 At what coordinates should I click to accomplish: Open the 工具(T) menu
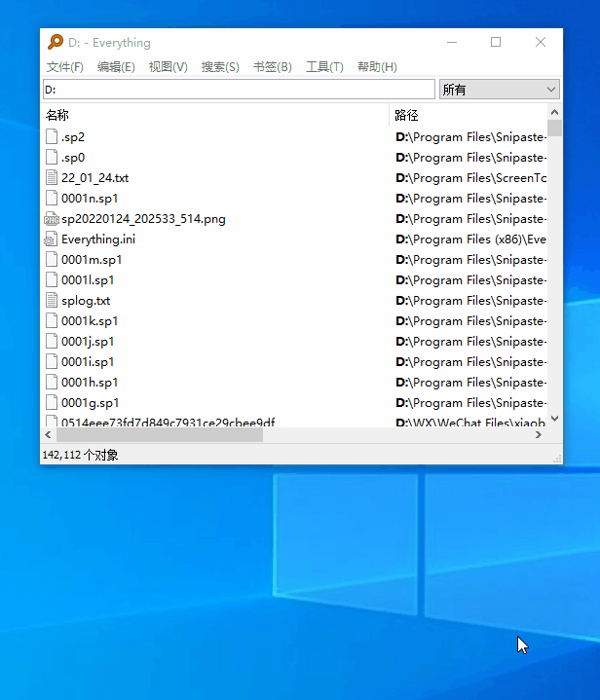coord(324,67)
